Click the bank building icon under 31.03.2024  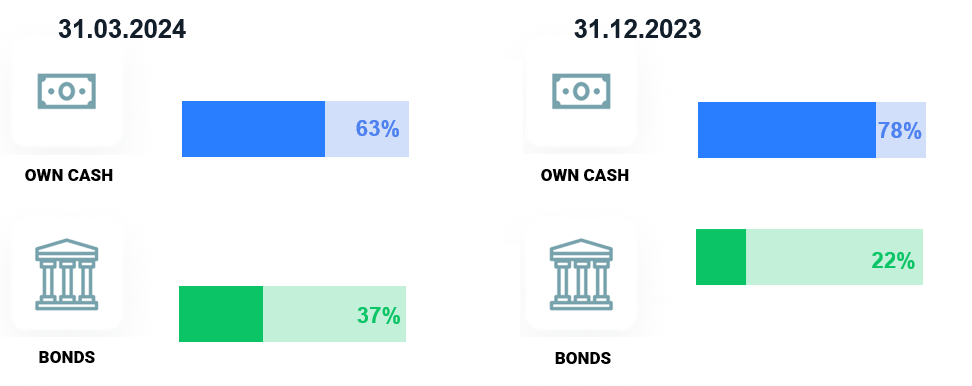point(66,274)
